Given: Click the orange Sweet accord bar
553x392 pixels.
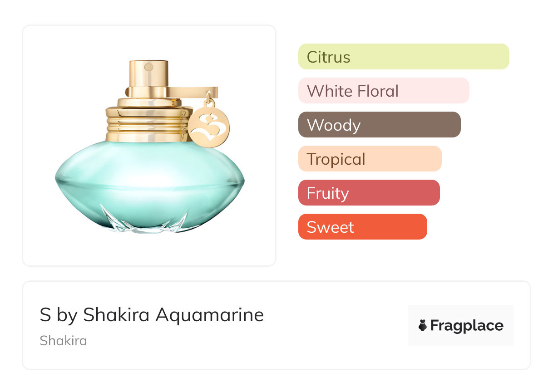Looking at the screenshot, I should [x=362, y=227].
